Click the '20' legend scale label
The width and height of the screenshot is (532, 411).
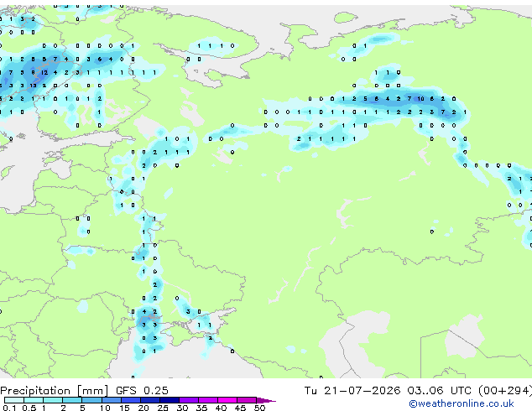click(x=143, y=408)
